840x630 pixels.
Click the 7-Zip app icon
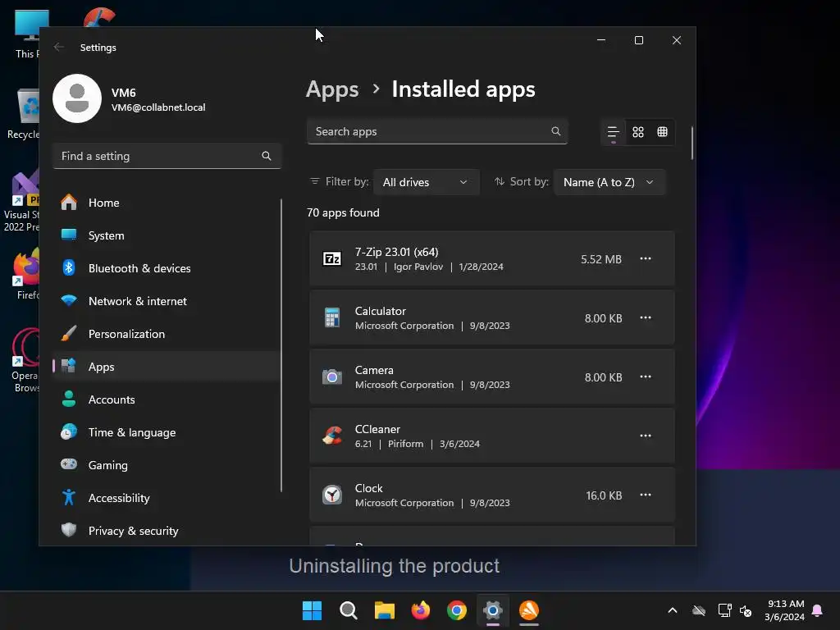[332, 258]
